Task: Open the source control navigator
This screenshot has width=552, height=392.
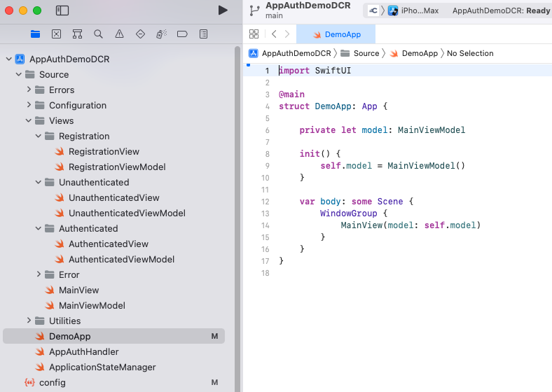Action: [x=56, y=34]
